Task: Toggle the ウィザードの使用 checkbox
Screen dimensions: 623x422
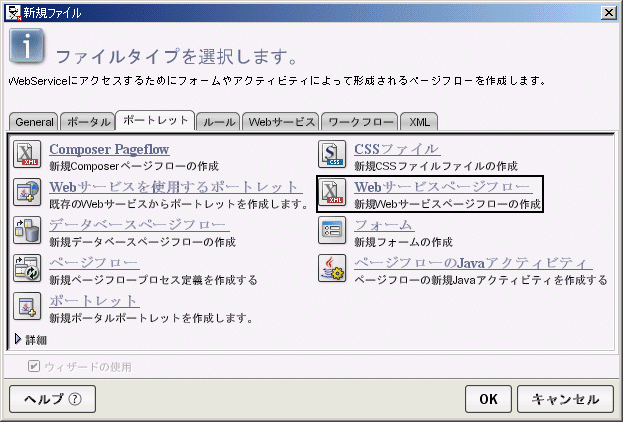Action: (x=34, y=366)
